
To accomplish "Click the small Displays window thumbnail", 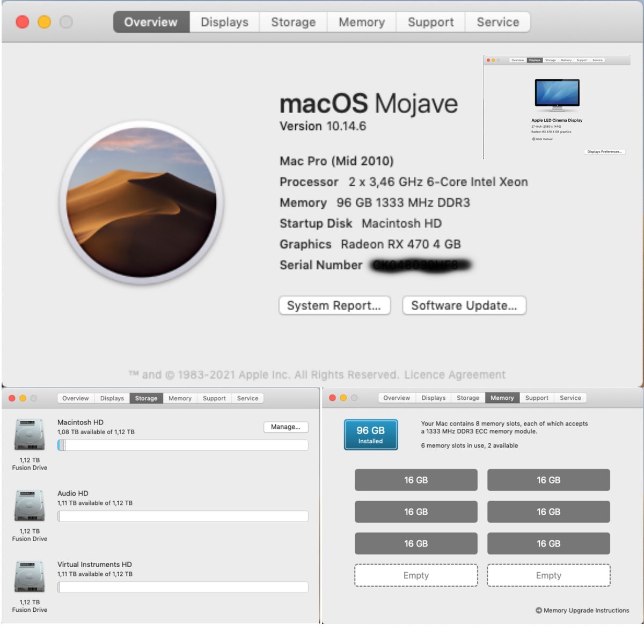I will pos(557,107).
